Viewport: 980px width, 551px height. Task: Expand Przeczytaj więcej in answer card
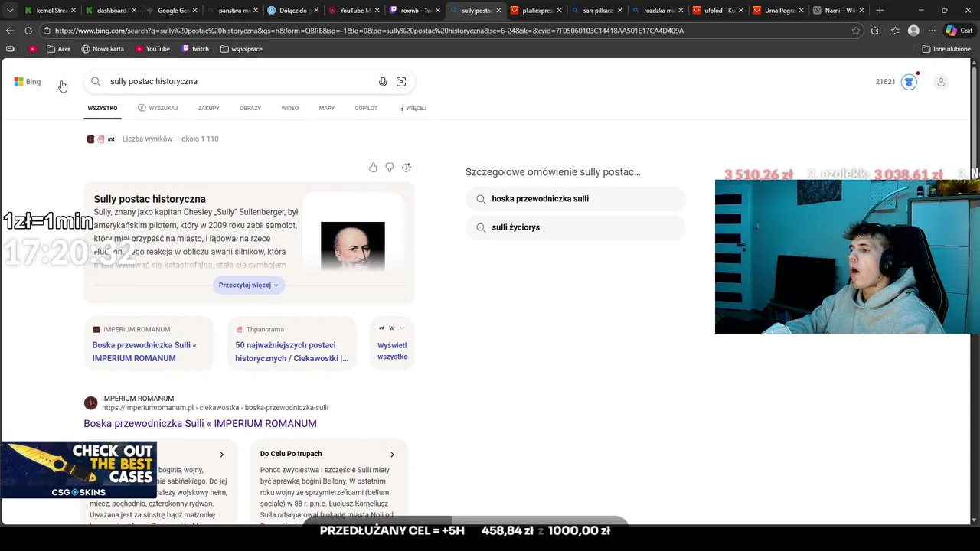[249, 285]
